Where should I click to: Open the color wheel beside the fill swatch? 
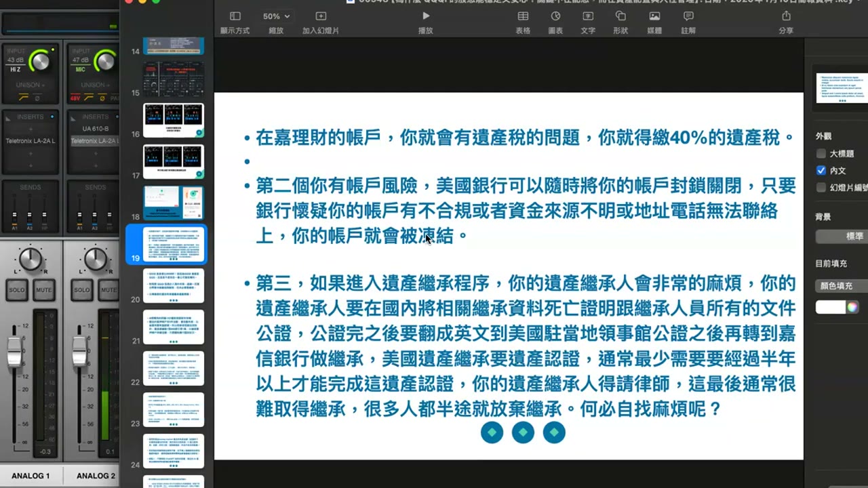852,307
